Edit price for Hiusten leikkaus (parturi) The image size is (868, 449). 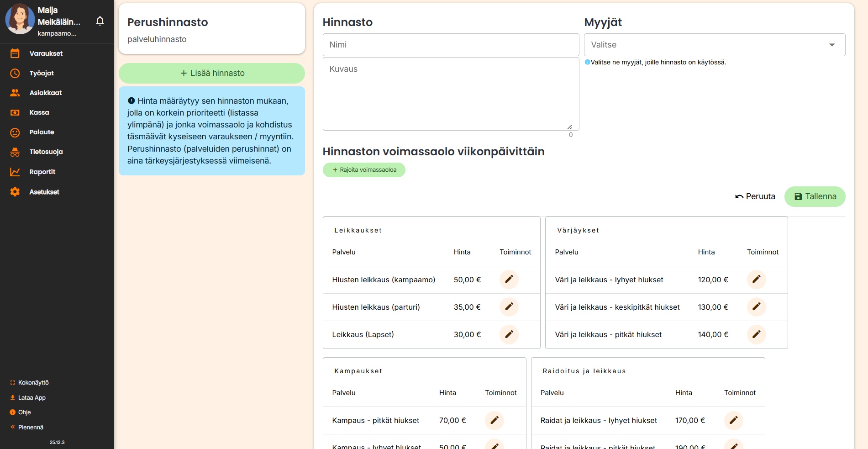509,307
